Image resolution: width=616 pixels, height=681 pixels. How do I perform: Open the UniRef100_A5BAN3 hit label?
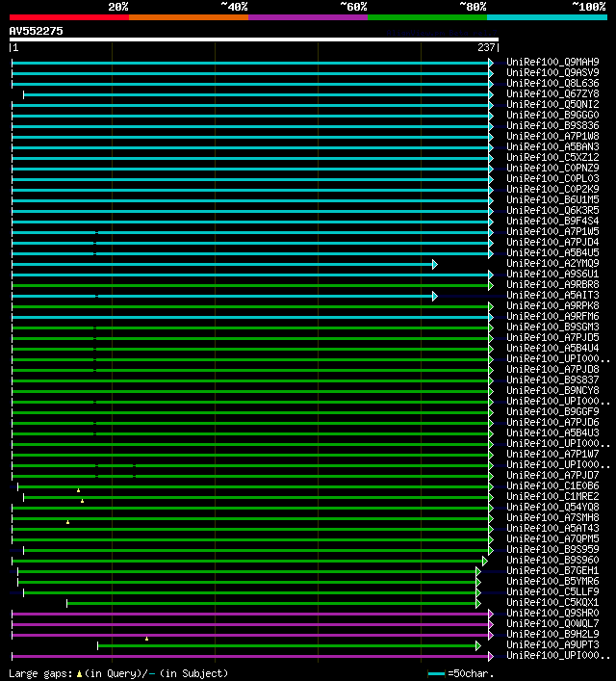552,146
